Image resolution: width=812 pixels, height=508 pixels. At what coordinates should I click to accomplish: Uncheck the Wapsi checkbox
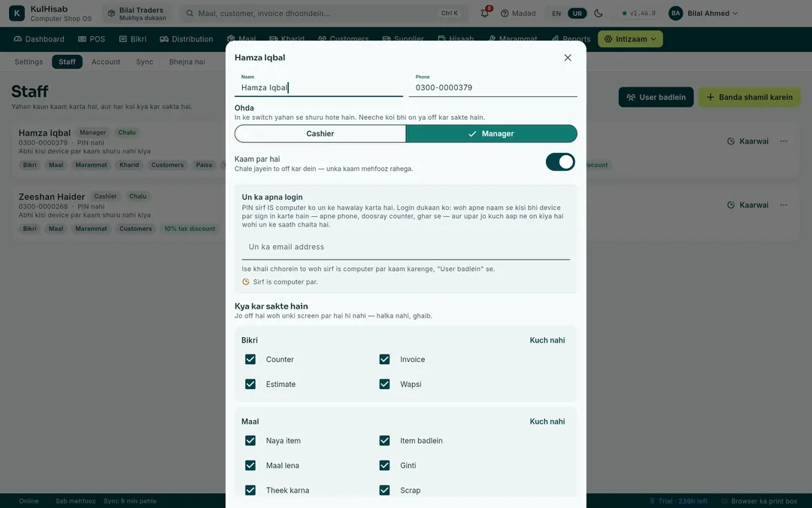[x=384, y=384]
